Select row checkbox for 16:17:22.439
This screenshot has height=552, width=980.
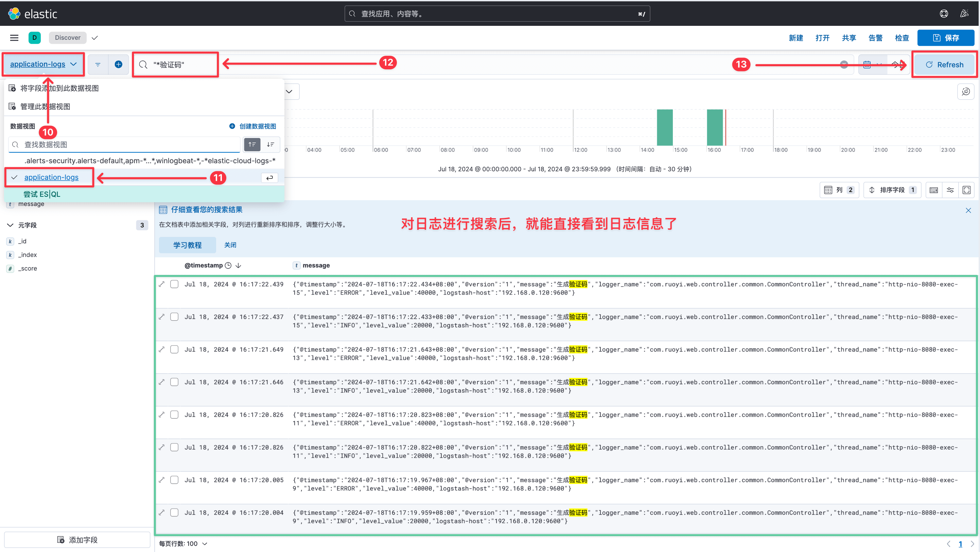(x=174, y=284)
